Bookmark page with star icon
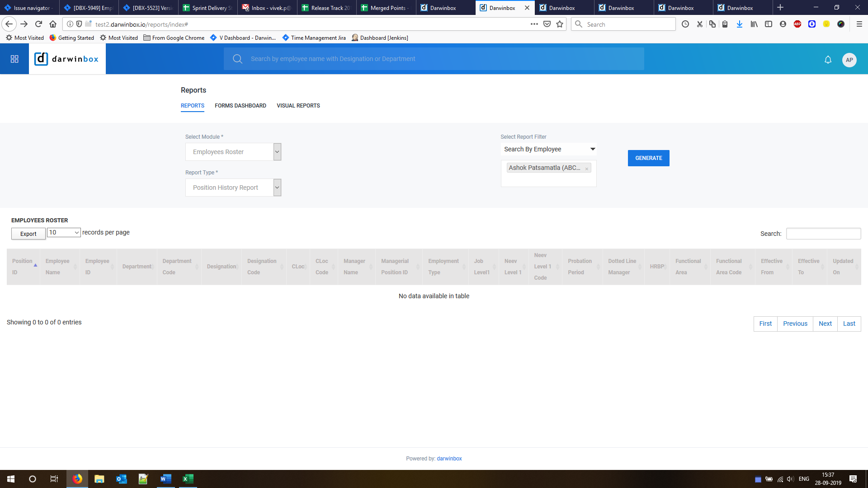This screenshot has height=488, width=868. 560,24
